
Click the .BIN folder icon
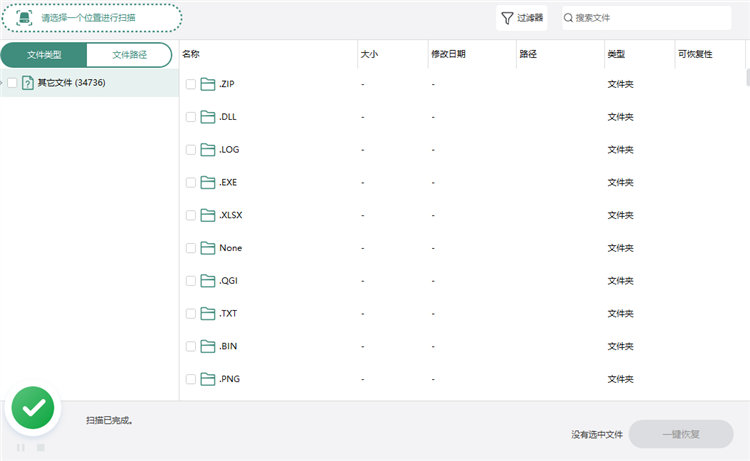coord(208,346)
